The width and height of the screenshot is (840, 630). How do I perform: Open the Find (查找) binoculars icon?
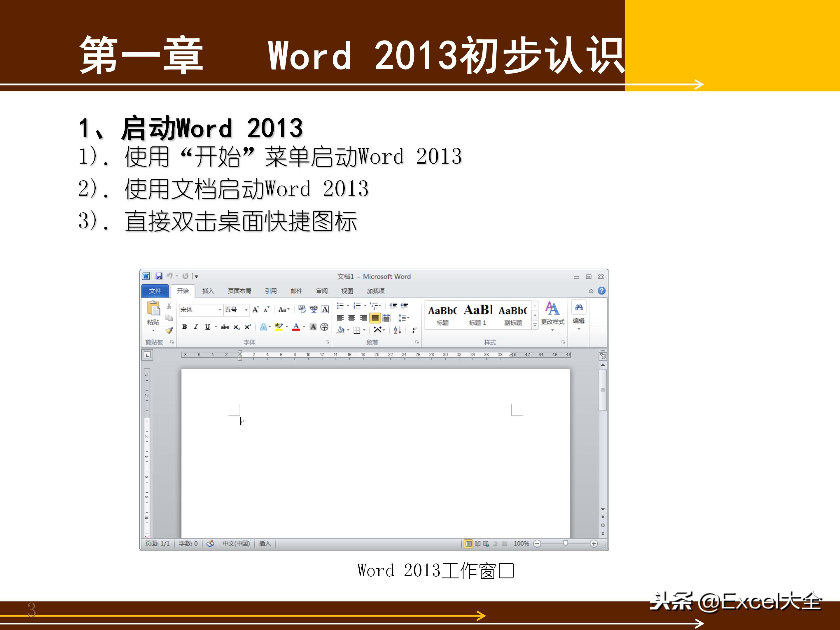(x=579, y=308)
